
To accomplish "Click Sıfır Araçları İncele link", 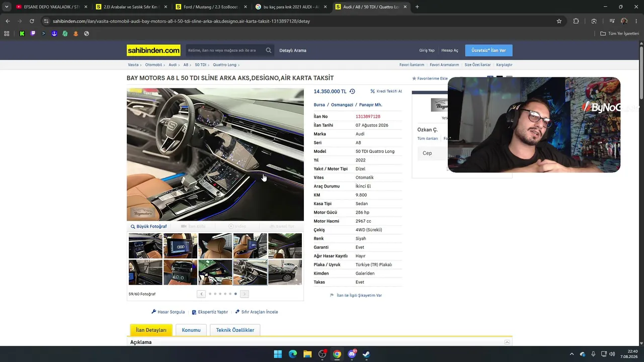I will click(257, 312).
